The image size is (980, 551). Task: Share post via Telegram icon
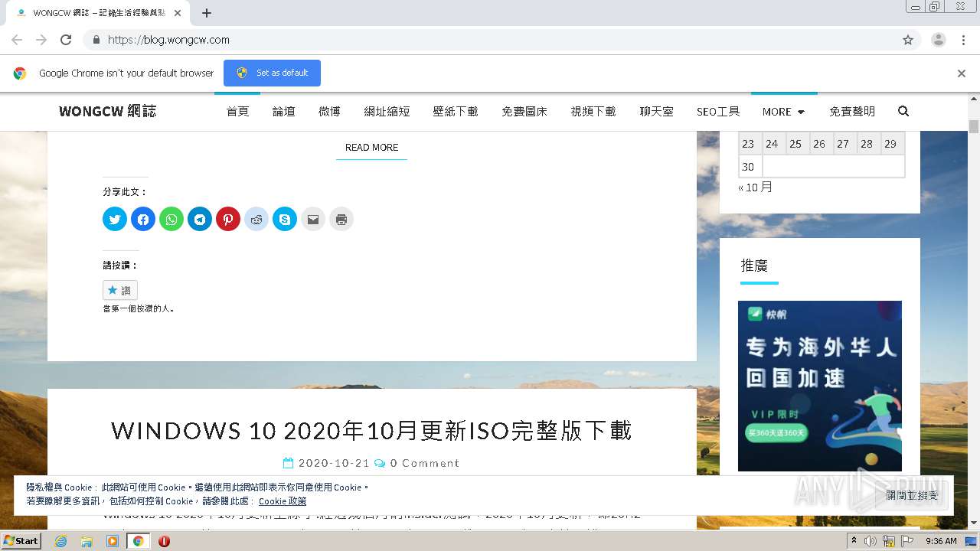coord(200,220)
